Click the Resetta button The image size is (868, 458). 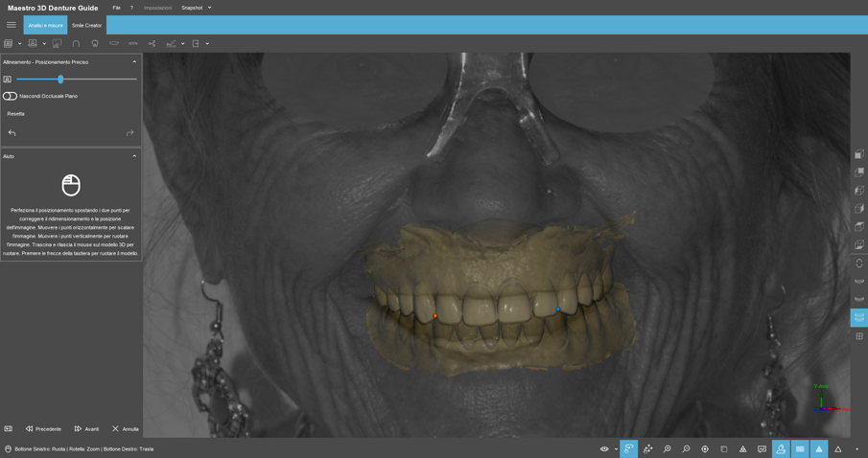(x=16, y=114)
